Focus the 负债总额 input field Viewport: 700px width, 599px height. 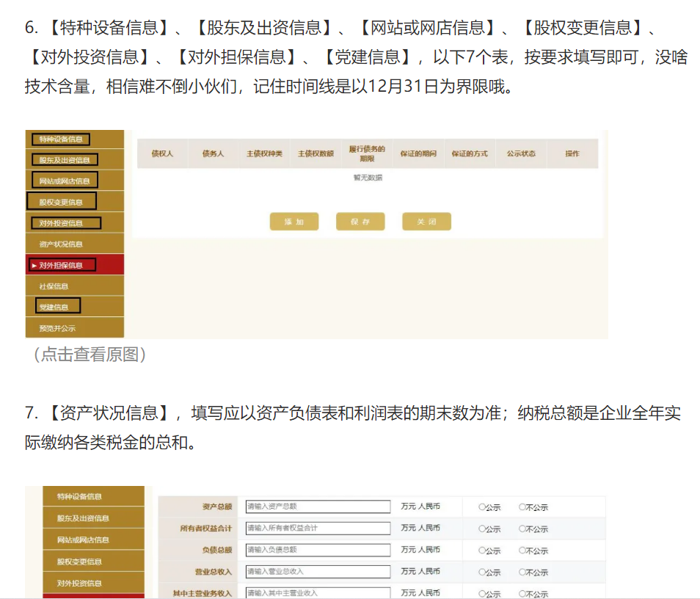[x=318, y=550]
